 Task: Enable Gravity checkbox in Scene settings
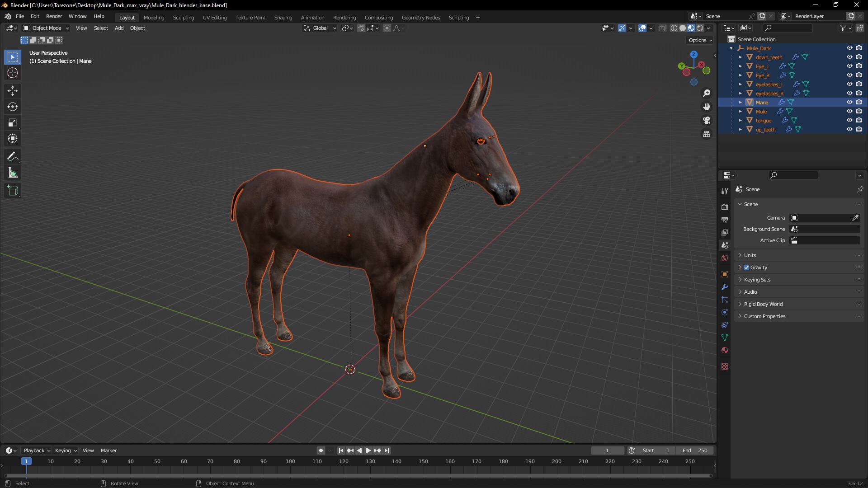tap(746, 267)
